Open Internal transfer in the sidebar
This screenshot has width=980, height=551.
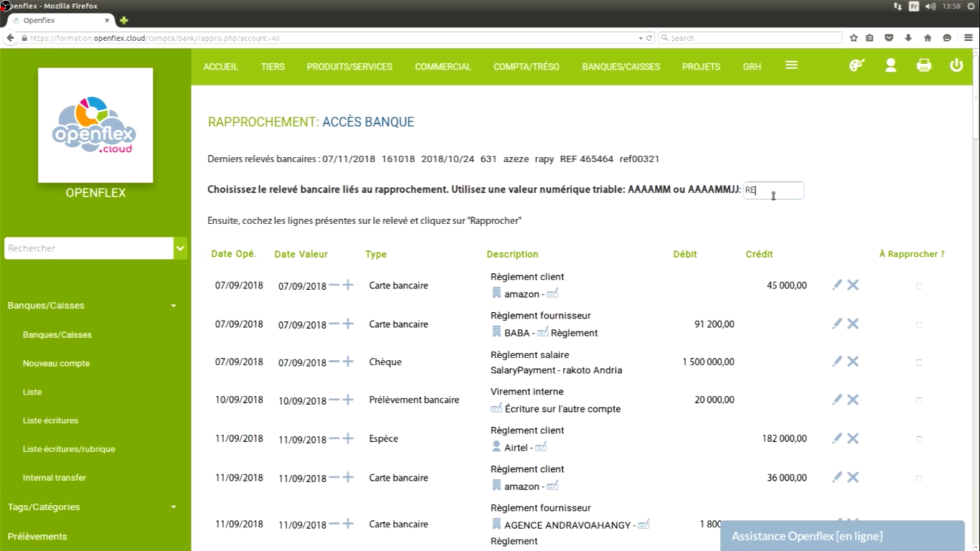(x=55, y=478)
